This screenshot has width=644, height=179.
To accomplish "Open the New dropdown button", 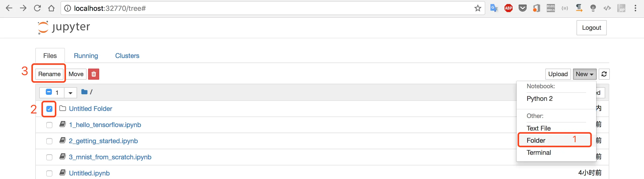I will pos(584,74).
